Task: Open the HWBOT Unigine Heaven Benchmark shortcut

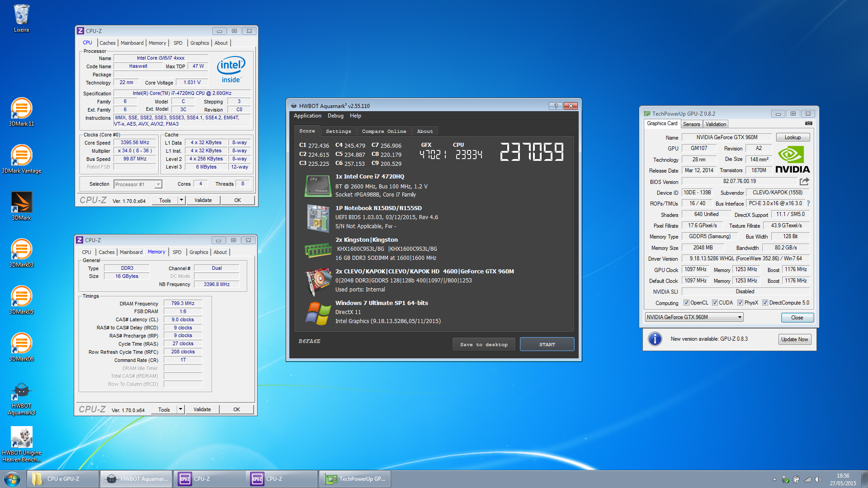Action: point(21,445)
